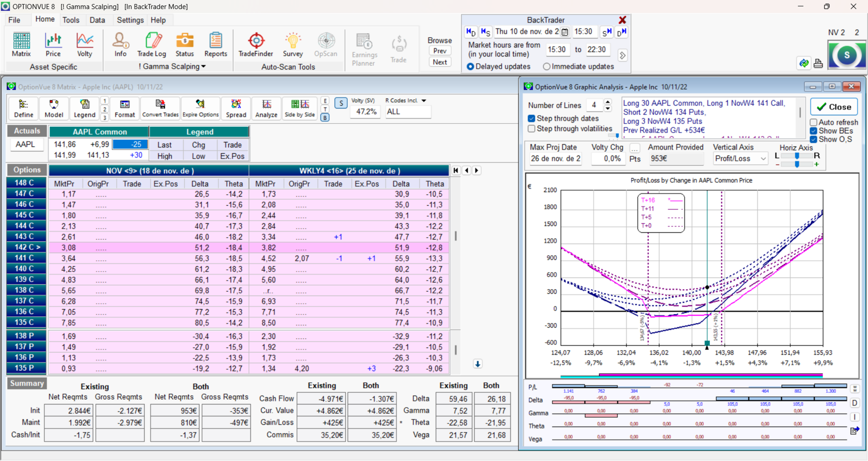
Task: Click Close in Graphic Analysis window
Action: 834,107
